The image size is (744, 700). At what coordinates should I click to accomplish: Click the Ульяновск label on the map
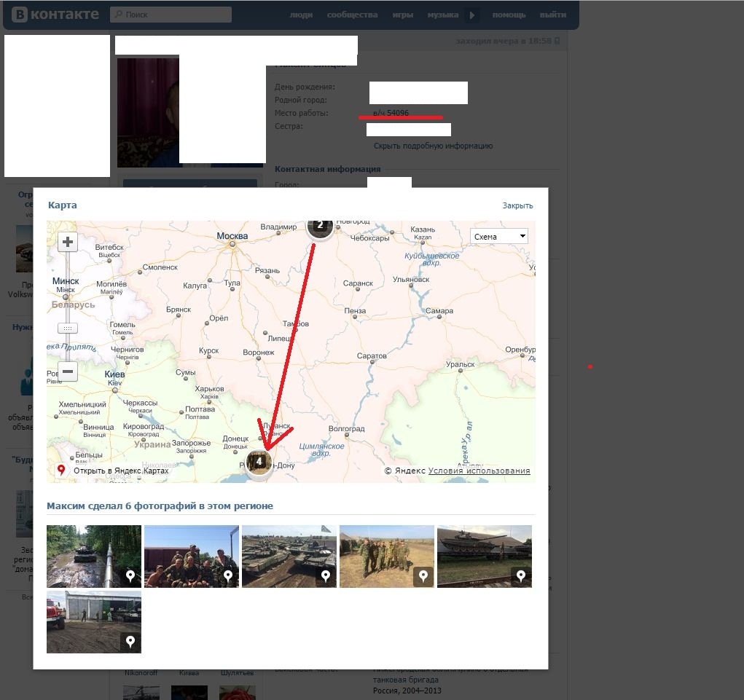click(x=411, y=279)
